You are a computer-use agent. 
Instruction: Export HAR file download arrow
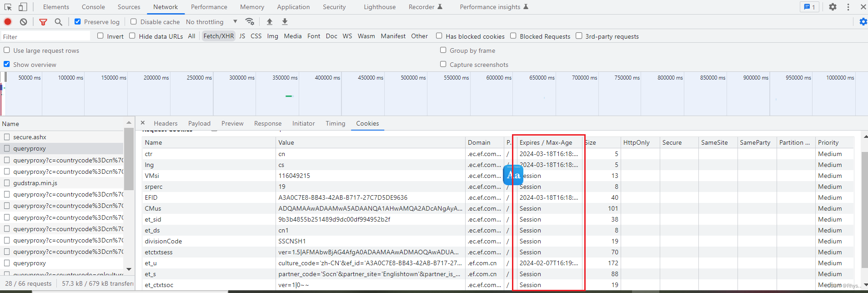tap(285, 21)
